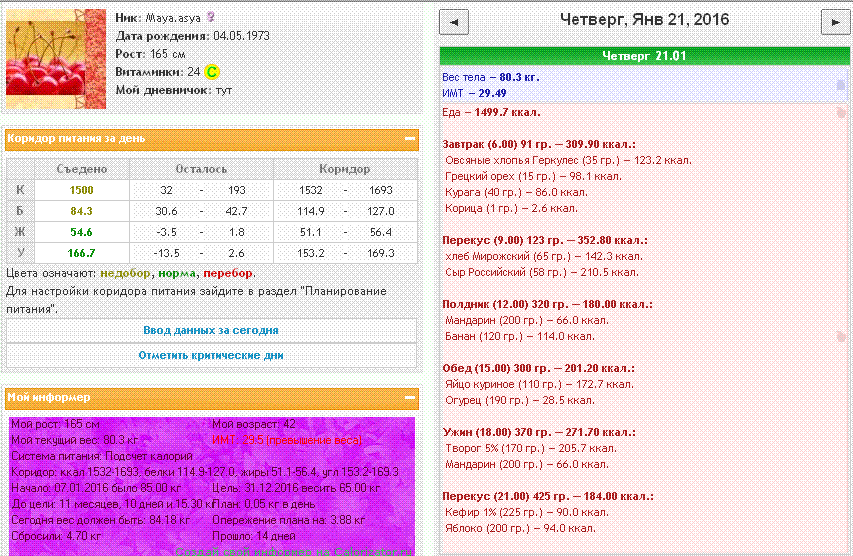Click the gender symbol beside Maya.asya

(x=211, y=17)
